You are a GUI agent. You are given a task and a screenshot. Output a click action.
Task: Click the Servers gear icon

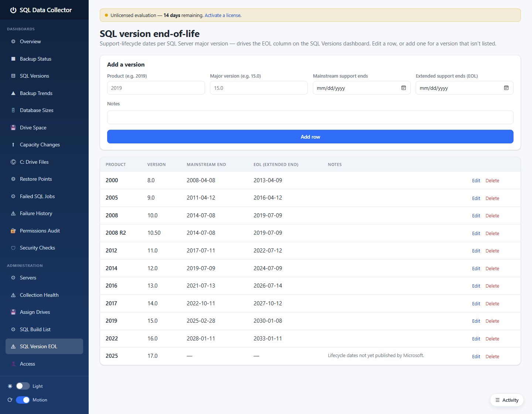13,278
